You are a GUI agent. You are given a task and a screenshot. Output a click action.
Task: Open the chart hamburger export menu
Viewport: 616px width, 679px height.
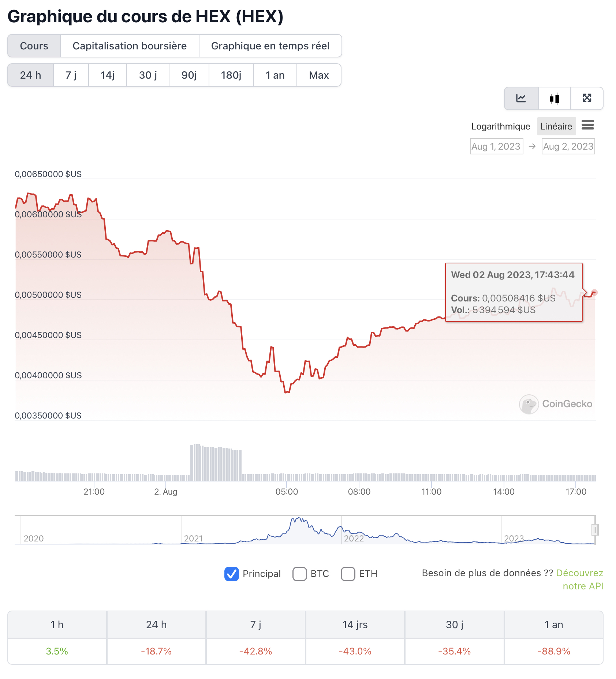click(x=587, y=125)
